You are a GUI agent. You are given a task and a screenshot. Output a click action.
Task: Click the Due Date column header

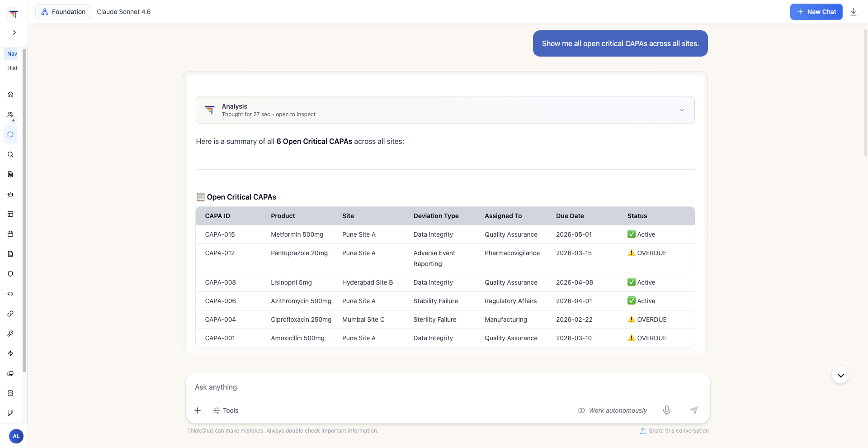tap(570, 216)
